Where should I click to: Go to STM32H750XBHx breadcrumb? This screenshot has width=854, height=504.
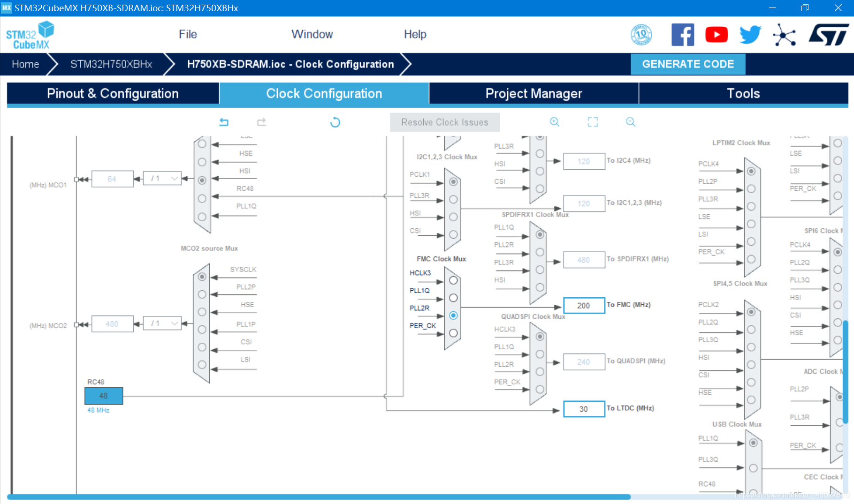coord(111,64)
